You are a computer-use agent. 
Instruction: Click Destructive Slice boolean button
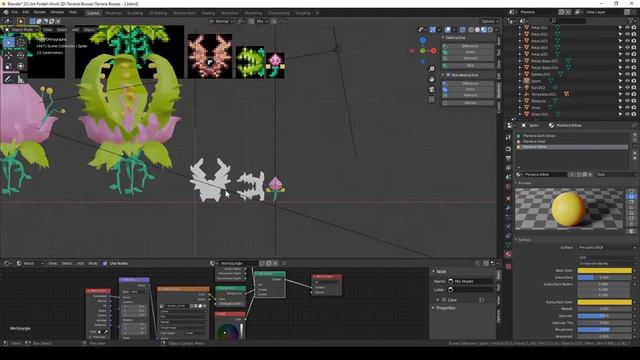pos(469,65)
